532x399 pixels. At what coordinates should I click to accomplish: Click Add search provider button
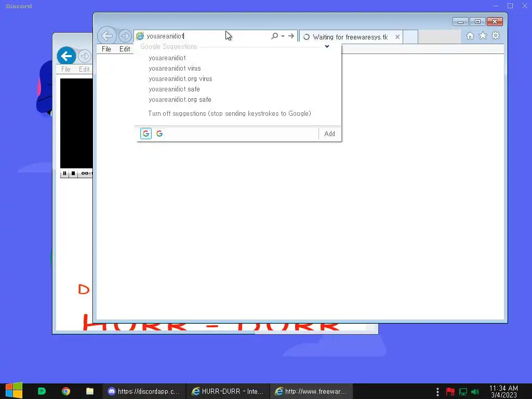329,134
